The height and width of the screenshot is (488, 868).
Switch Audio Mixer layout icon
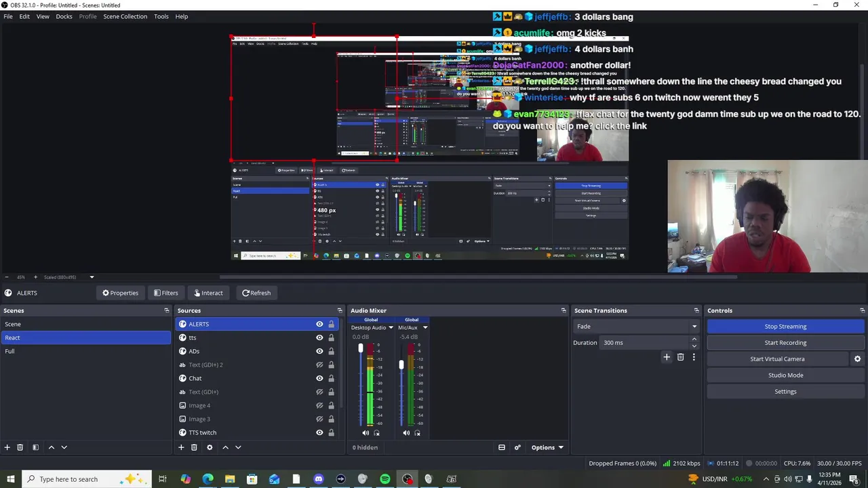(502, 447)
